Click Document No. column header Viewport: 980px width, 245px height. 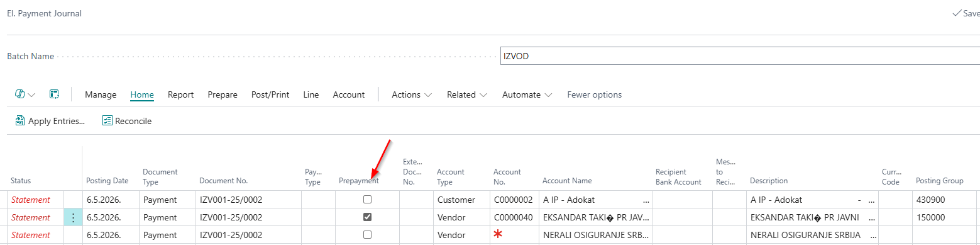223,181
